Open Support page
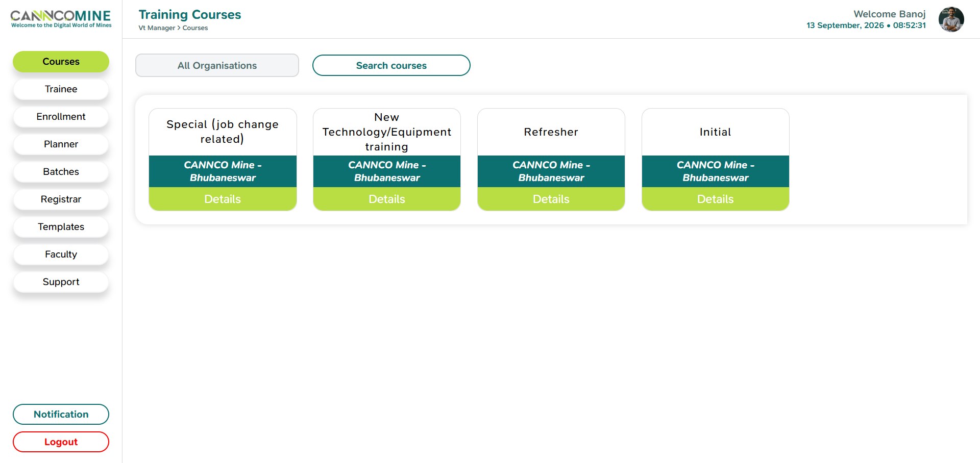Viewport: 980px width, 463px height. [x=61, y=282]
